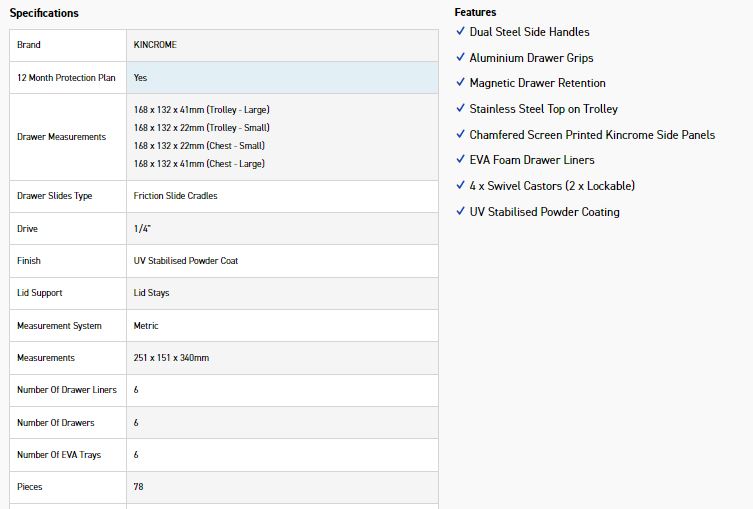The width and height of the screenshot is (753, 509).
Task: Click the highlighted 12 Month Protection Plan Yes cell
Action: [281, 77]
